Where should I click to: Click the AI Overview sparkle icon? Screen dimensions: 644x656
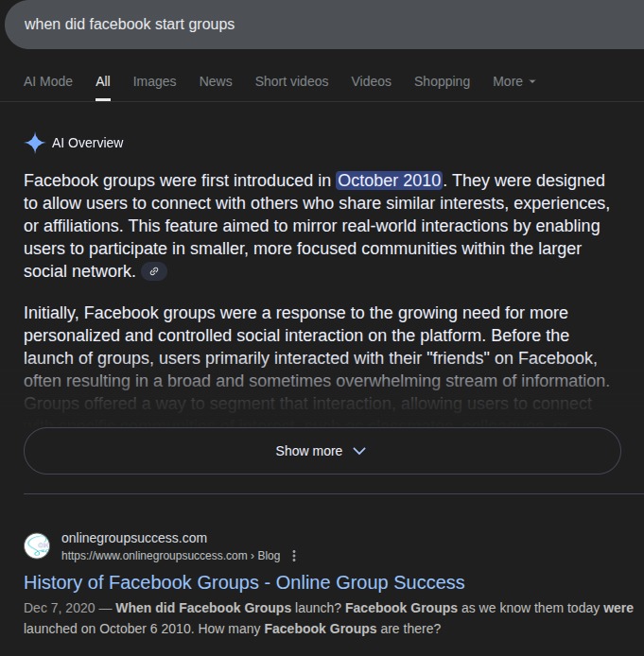[x=35, y=143]
